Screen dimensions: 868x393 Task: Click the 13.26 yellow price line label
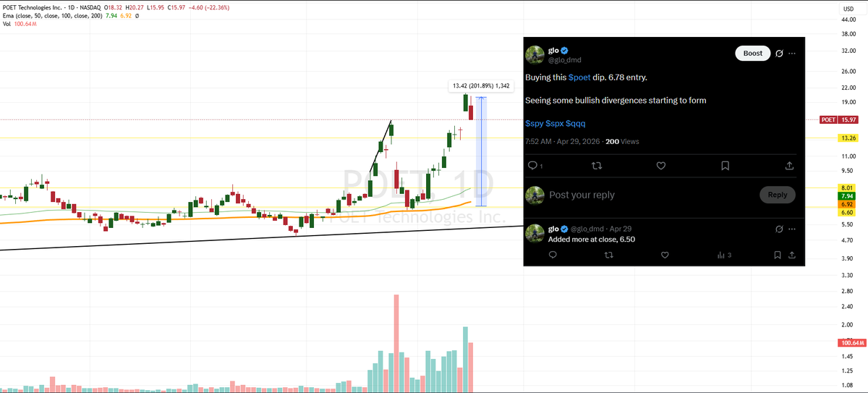tap(848, 138)
